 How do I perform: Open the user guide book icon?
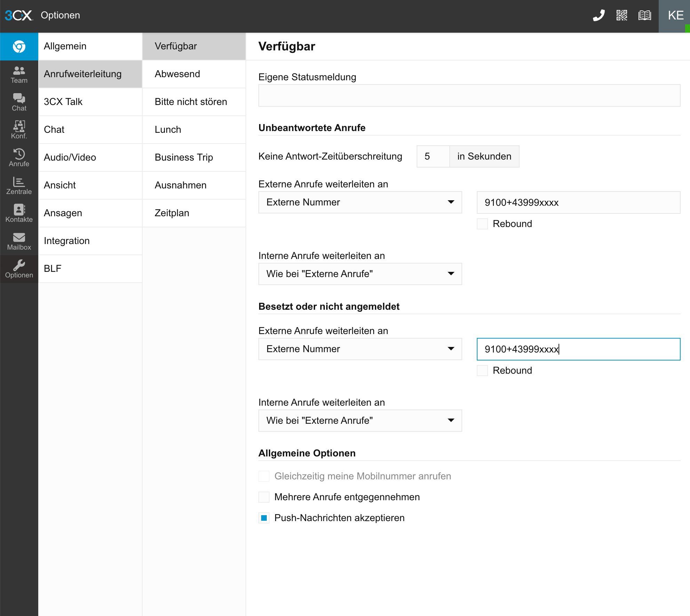(x=645, y=15)
